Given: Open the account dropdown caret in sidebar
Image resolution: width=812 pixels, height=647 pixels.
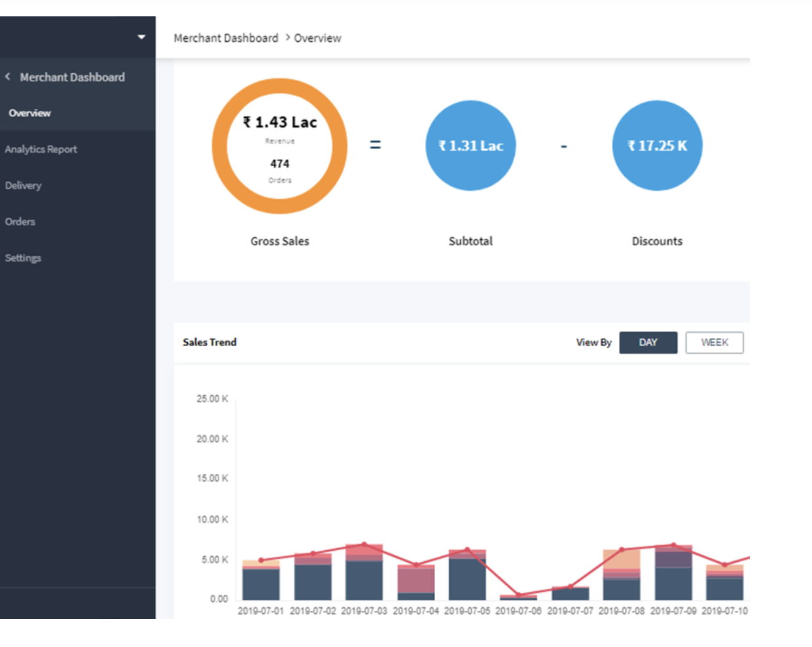Looking at the screenshot, I should 141,37.
